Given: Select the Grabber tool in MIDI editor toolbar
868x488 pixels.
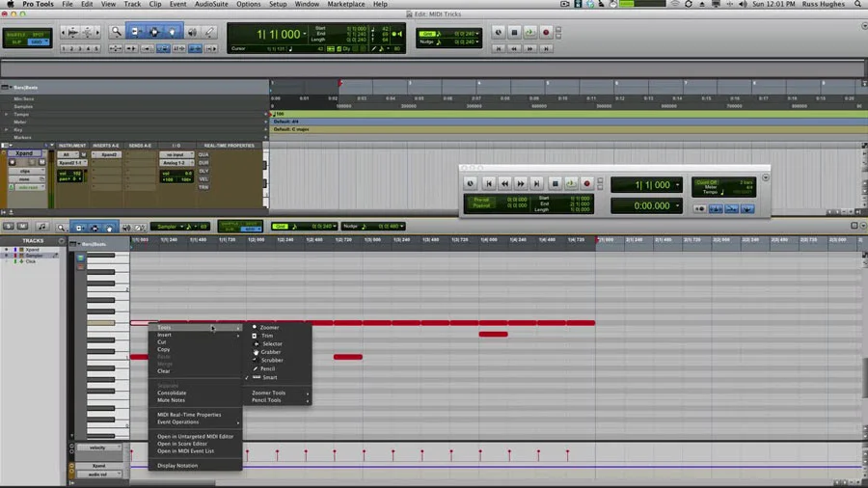Looking at the screenshot, I should pyautogui.click(x=109, y=228).
